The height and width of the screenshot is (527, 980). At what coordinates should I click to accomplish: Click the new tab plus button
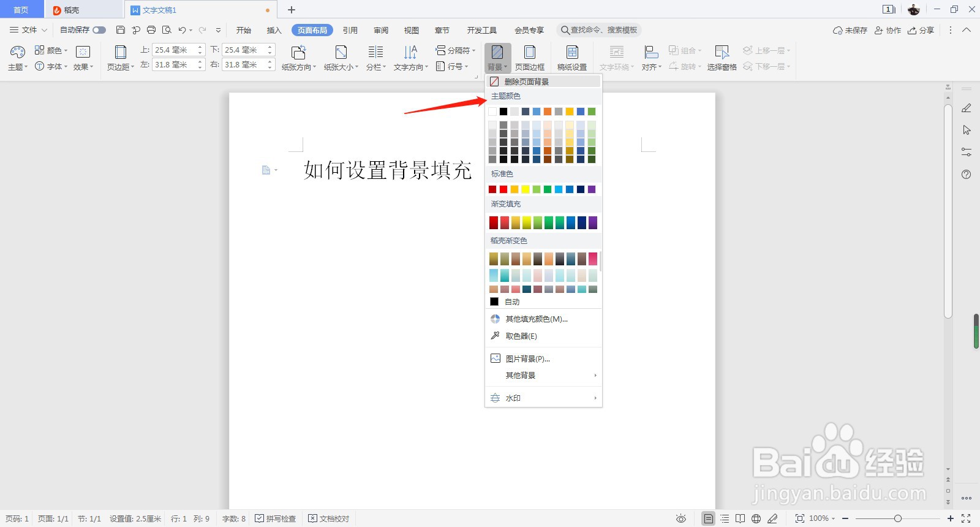(x=292, y=10)
